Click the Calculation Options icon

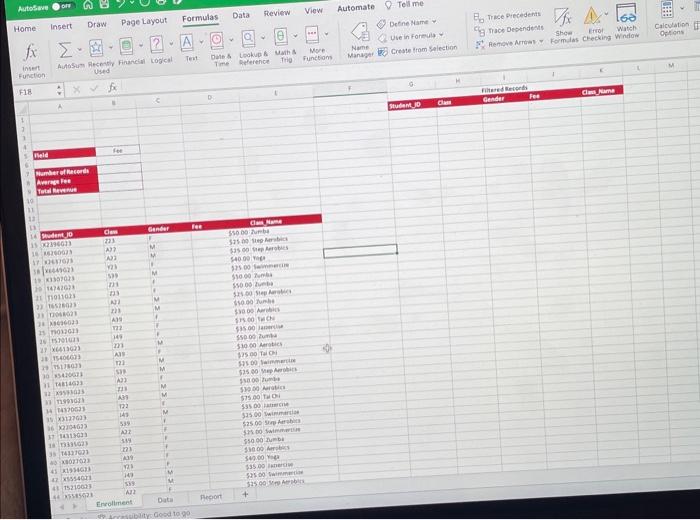(667, 10)
